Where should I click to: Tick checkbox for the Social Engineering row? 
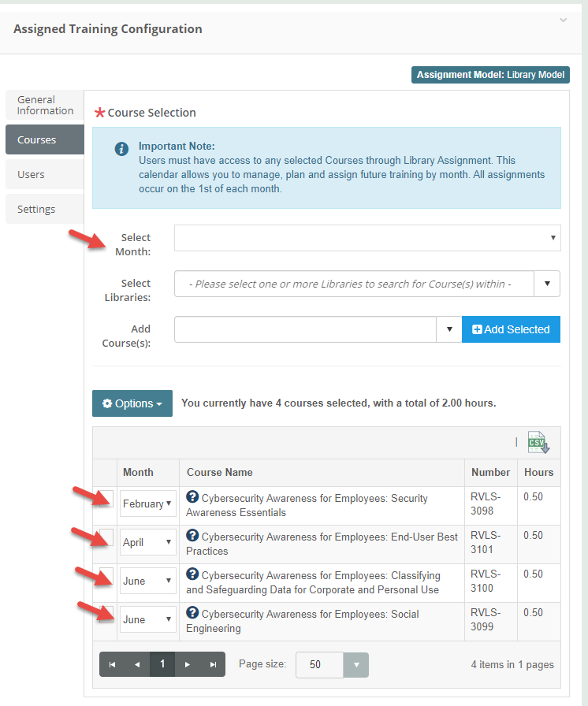click(x=106, y=615)
